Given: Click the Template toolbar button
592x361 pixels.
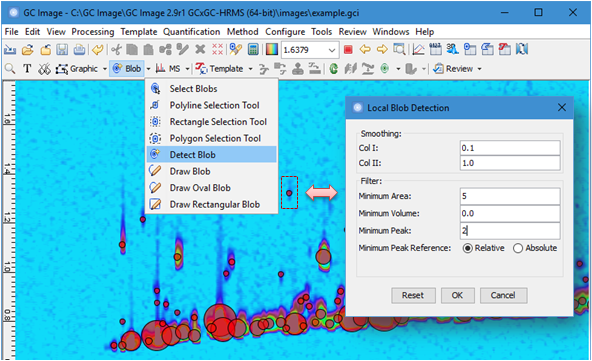Looking at the screenshot, I should (x=219, y=69).
